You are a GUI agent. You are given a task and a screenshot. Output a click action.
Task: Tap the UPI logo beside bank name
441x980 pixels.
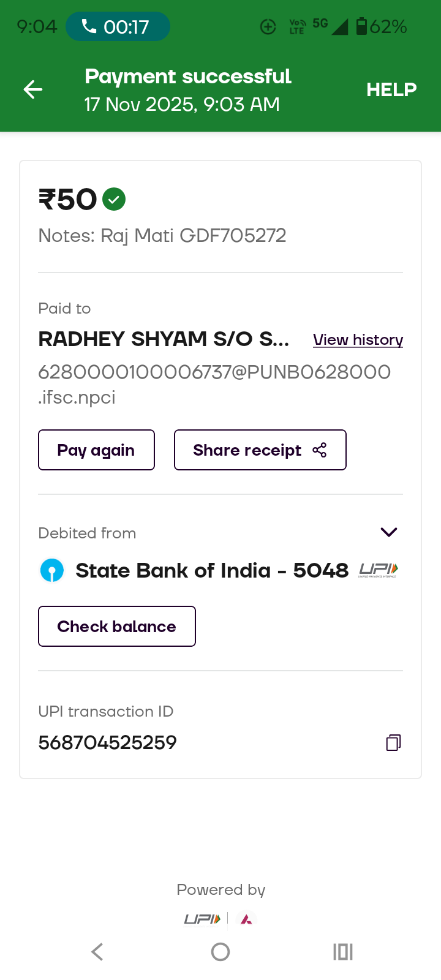379,570
